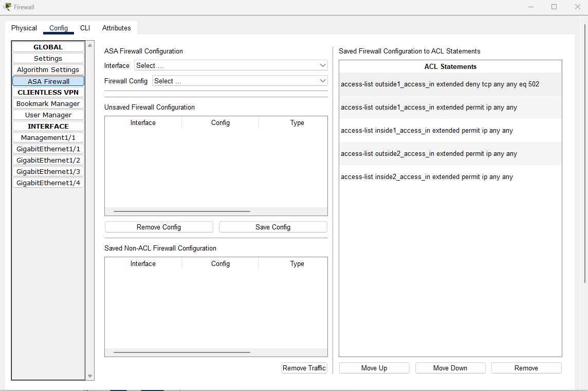Open the Interface dropdown
588x391 pixels.
click(x=231, y=65)
